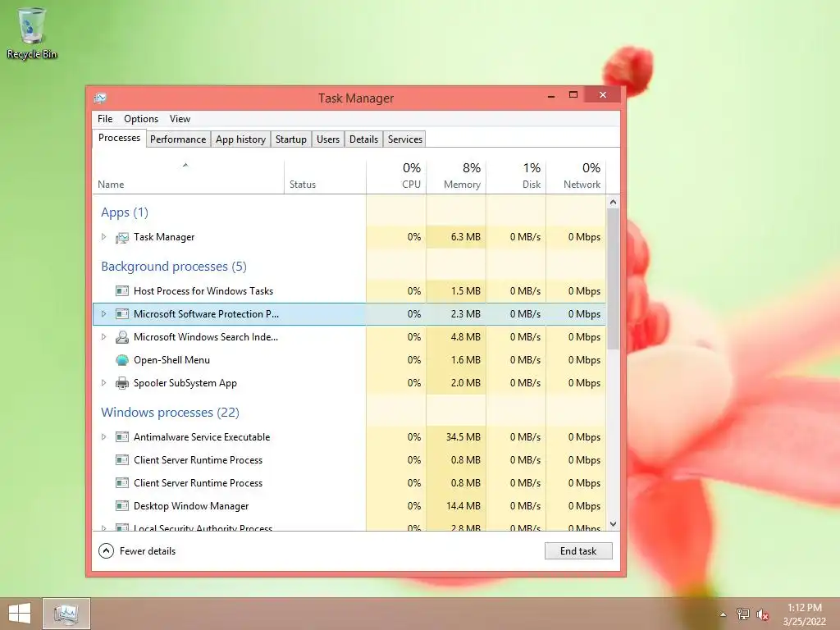Screen dimensions: 840x630
Task: Switch to the App history tab
Action: tap(240, 139)
